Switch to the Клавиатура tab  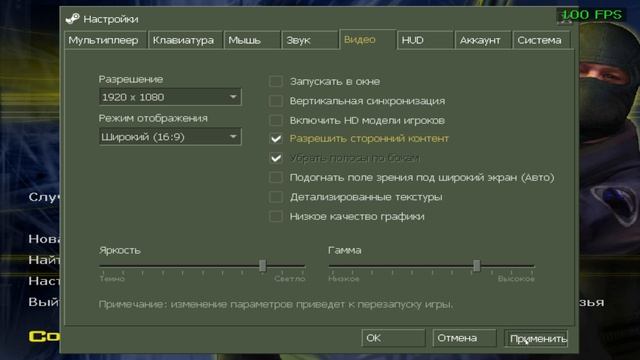click(x=185, y=40)
